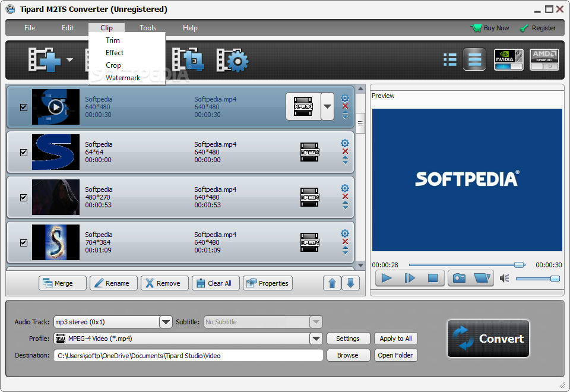Click the Convert button
Viewport: 570px width, 392px height.
[x=488, y=339]
